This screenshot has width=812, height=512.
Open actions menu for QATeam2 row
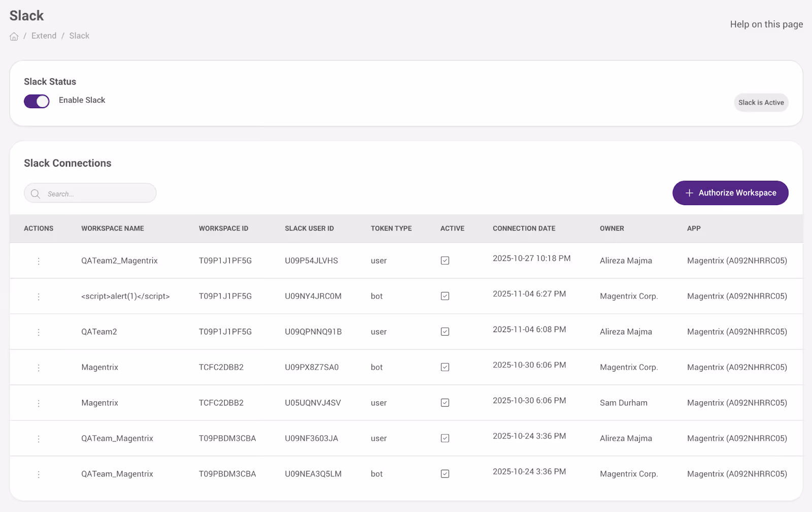pyautogui.click(x=39, y=332)
